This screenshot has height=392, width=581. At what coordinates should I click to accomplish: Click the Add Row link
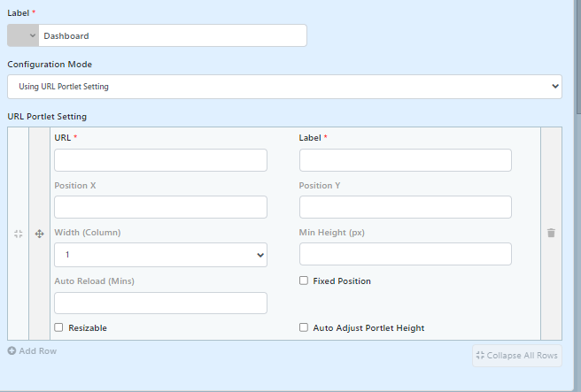[37, 351]
